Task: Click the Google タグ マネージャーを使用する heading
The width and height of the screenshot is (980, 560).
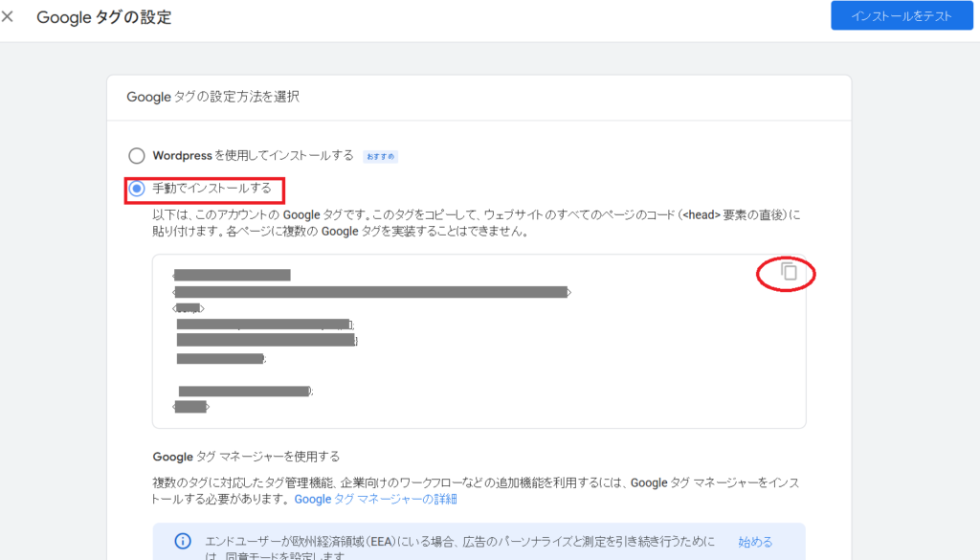Action: [246, 456]
